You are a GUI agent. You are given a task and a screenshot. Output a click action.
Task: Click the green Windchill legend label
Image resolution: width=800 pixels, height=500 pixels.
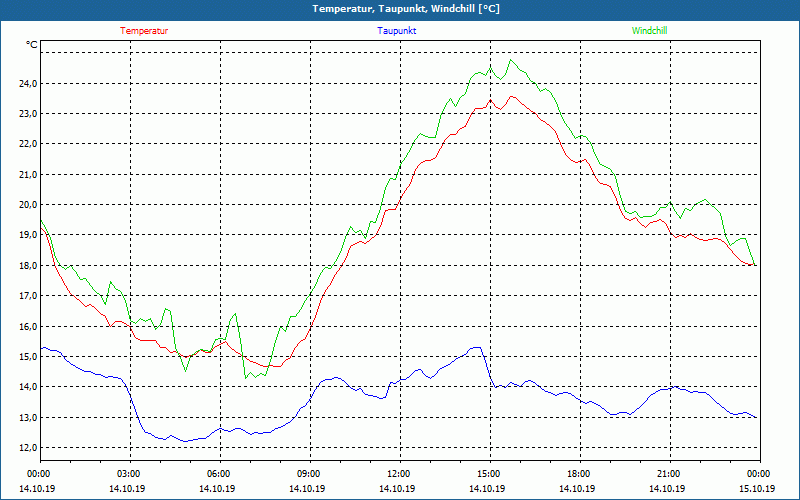[x=649, y=30]
